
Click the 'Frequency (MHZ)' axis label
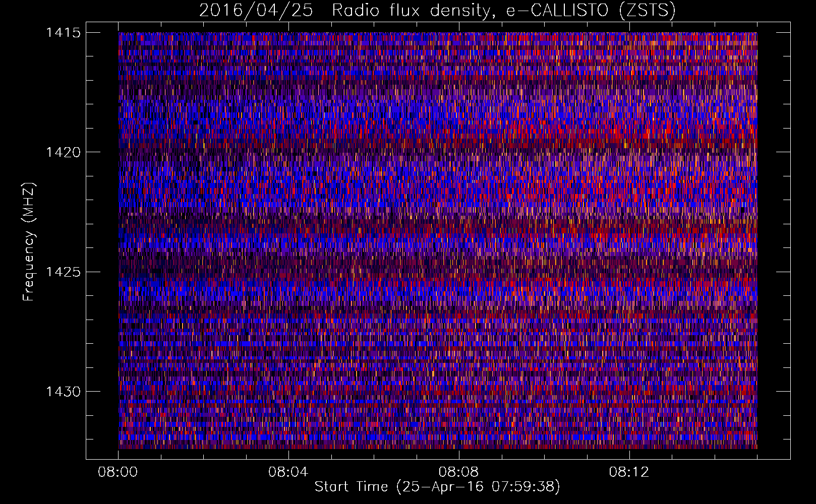pos(29,241)
